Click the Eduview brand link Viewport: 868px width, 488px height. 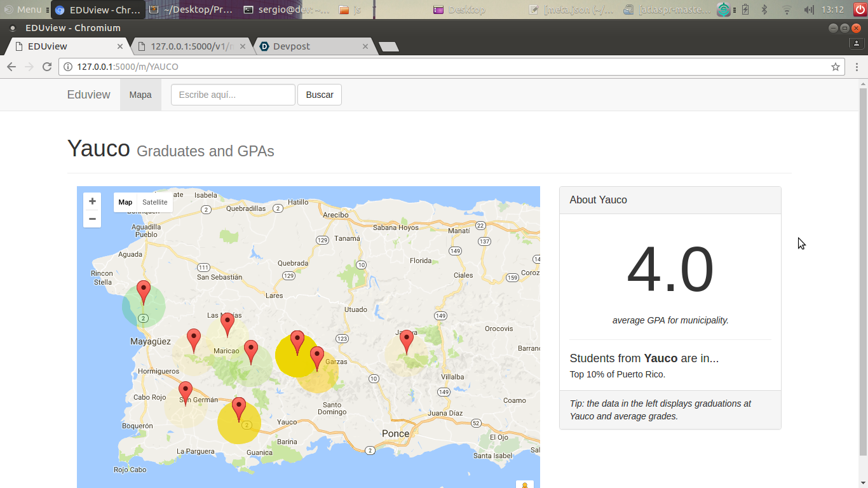click(89, 95)
